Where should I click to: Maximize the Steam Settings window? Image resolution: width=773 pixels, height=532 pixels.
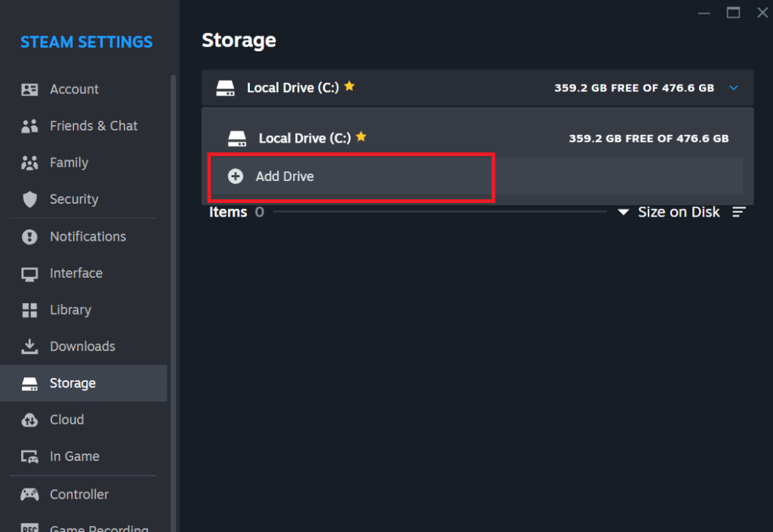tap(733, 13)
